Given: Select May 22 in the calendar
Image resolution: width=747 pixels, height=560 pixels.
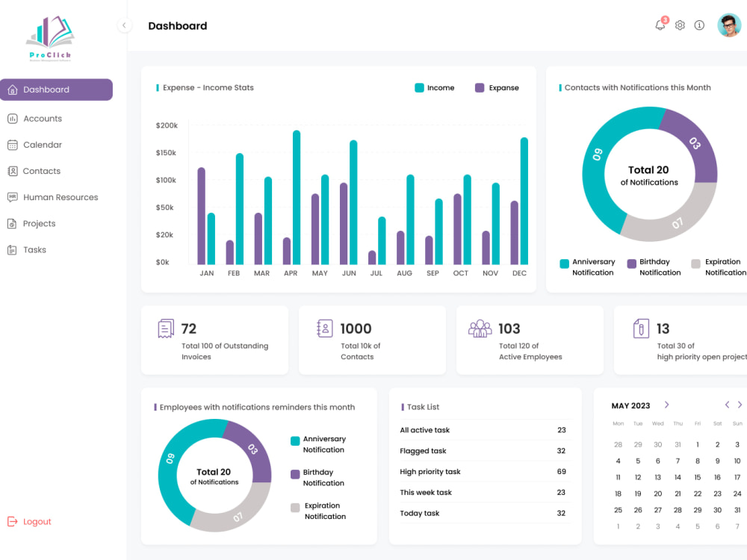Looking at the screenshot, I should pyautogui.click(x=698, y=494).
